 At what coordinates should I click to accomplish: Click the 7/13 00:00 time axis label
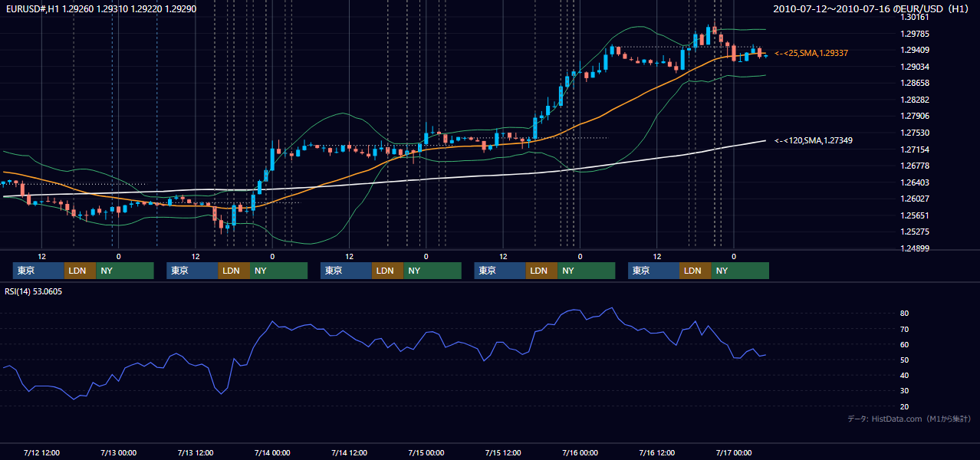point(118,452)
